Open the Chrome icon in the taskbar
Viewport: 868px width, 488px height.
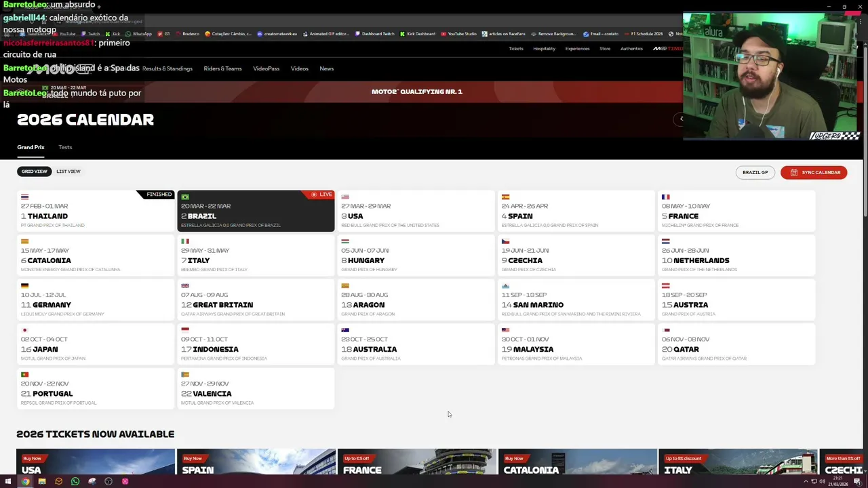click(25, 481)
